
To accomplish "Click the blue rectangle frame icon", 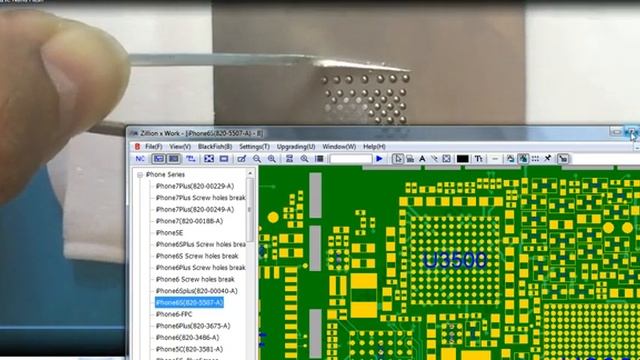I will 224,159.
